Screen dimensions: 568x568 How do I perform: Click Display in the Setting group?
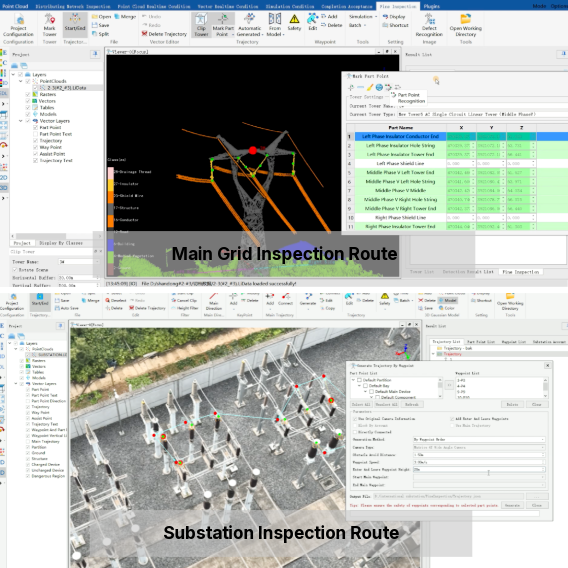[394, 17]
